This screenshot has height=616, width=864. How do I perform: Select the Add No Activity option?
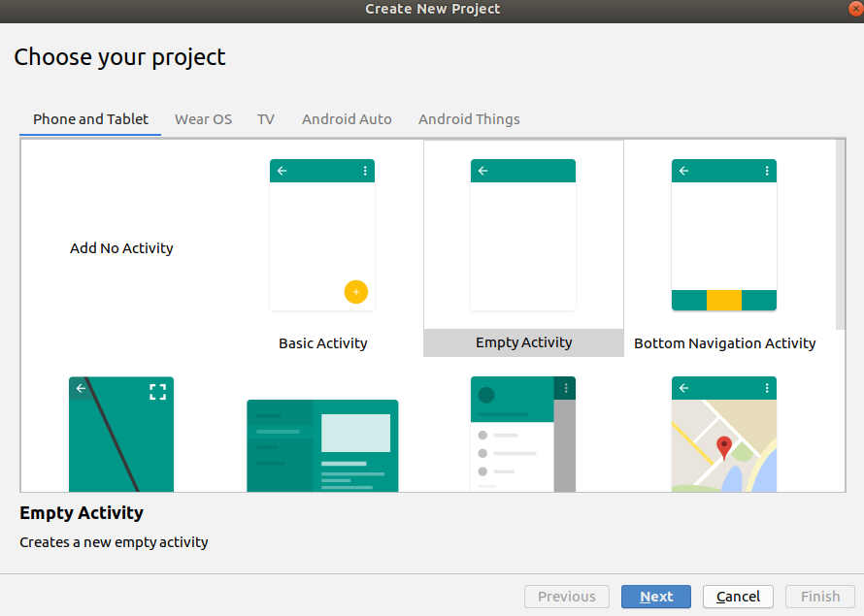tap(120, 247)
